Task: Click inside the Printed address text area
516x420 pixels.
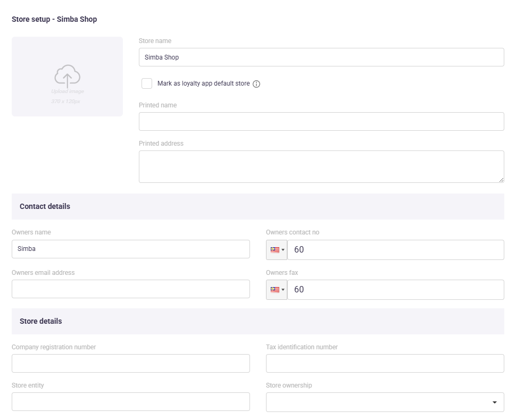Action: coord(321,166)
